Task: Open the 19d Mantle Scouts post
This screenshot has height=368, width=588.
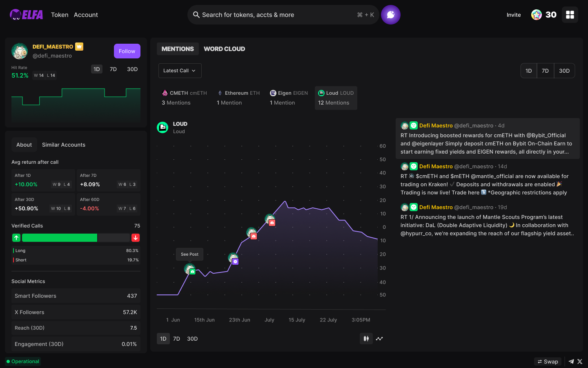Action: 488,220
